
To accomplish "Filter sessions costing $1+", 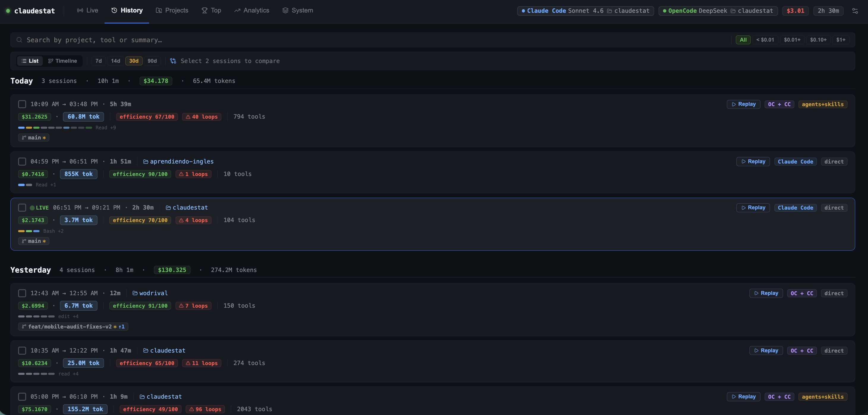I will pos(841,40).
